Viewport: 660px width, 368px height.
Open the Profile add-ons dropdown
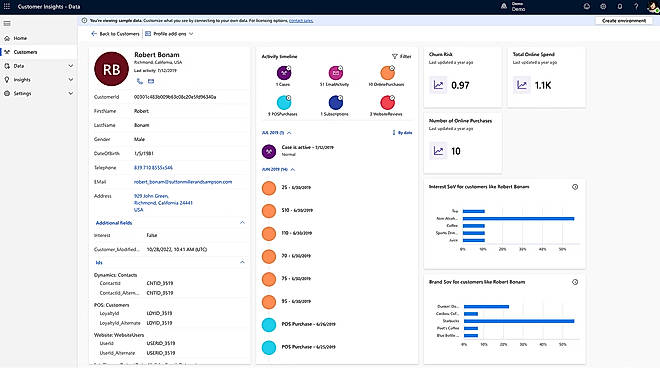(x=169, y=34)
